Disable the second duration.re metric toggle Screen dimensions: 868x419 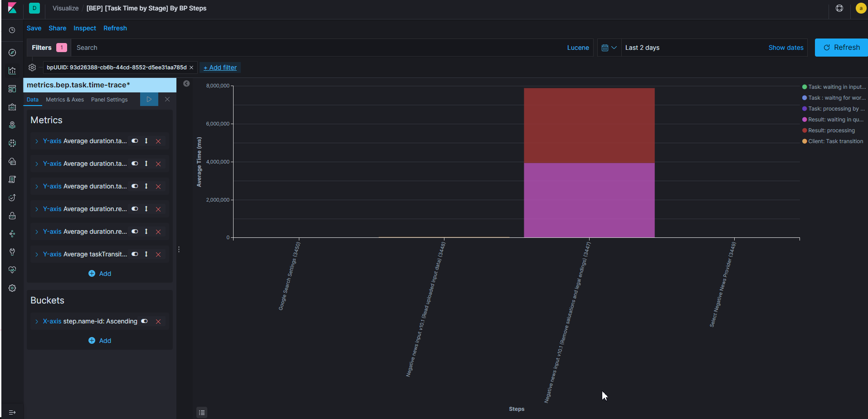click(x=135, y=231)
